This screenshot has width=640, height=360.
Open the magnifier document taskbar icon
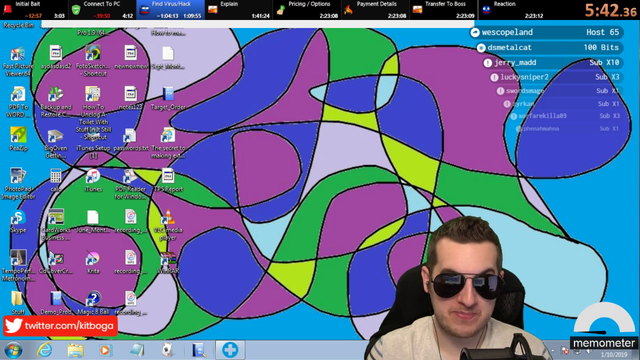pos(199,350)
